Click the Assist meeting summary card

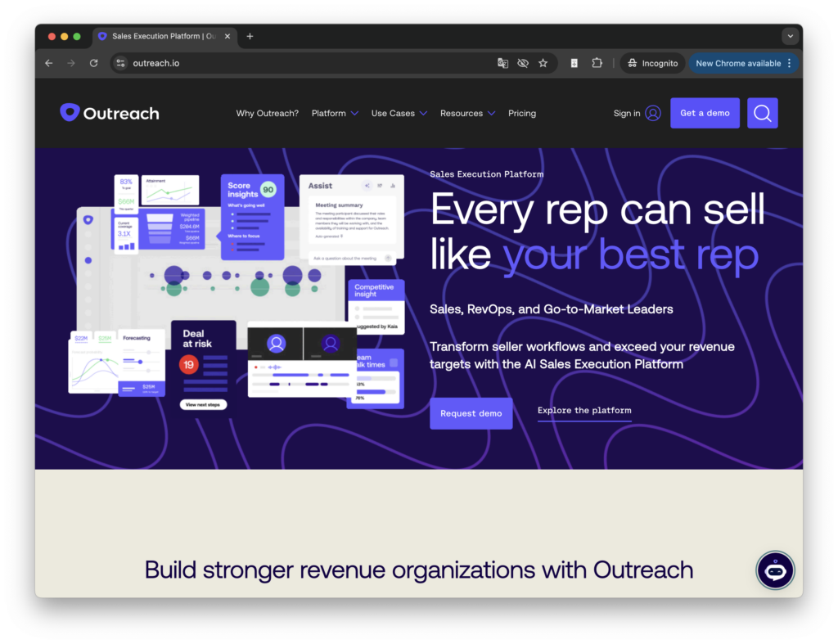(352, 219)
